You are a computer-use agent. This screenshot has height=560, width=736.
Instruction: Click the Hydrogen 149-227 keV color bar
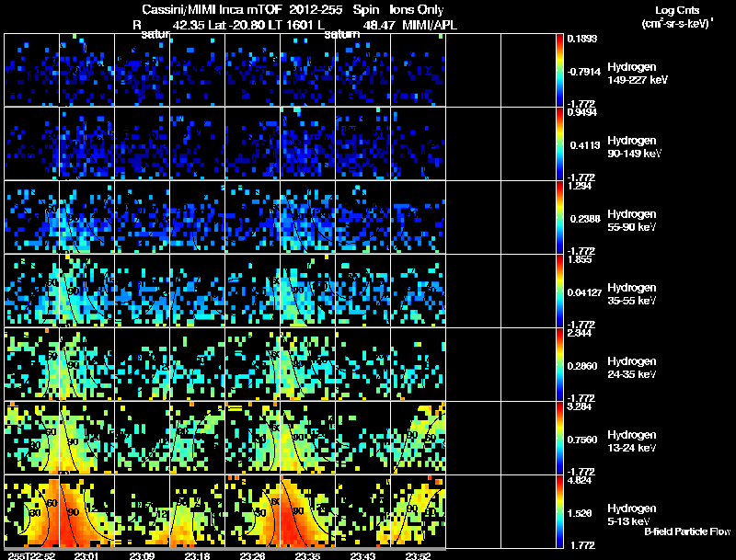[559, 70]
